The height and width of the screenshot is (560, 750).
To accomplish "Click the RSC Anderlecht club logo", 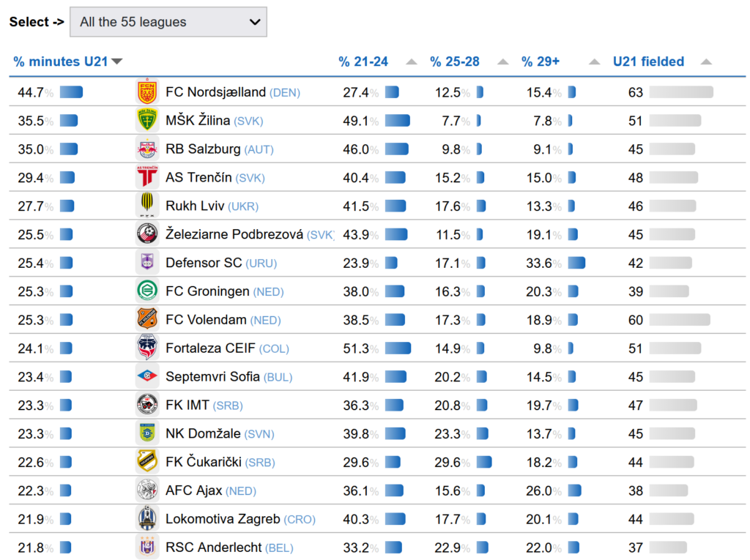I will tap(147, 548).
